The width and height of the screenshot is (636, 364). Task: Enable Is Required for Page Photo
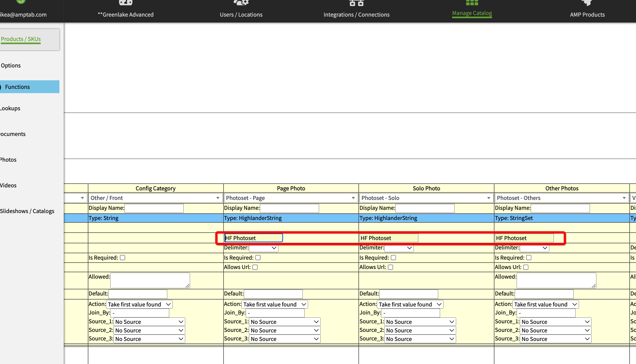point(258,257)
